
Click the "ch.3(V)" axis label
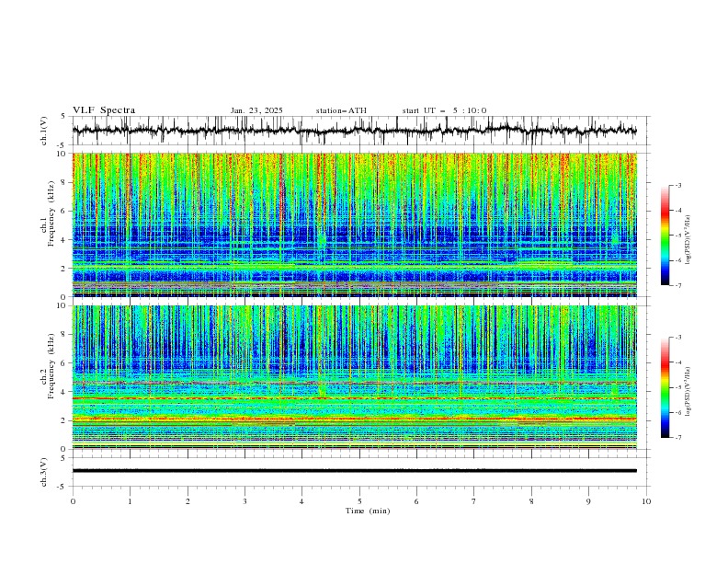pyautogui.click(x=44, y=472)
